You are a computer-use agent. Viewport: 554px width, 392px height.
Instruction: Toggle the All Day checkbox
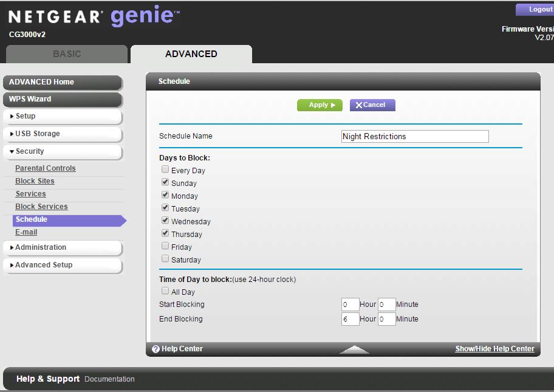tap(165, 291)
